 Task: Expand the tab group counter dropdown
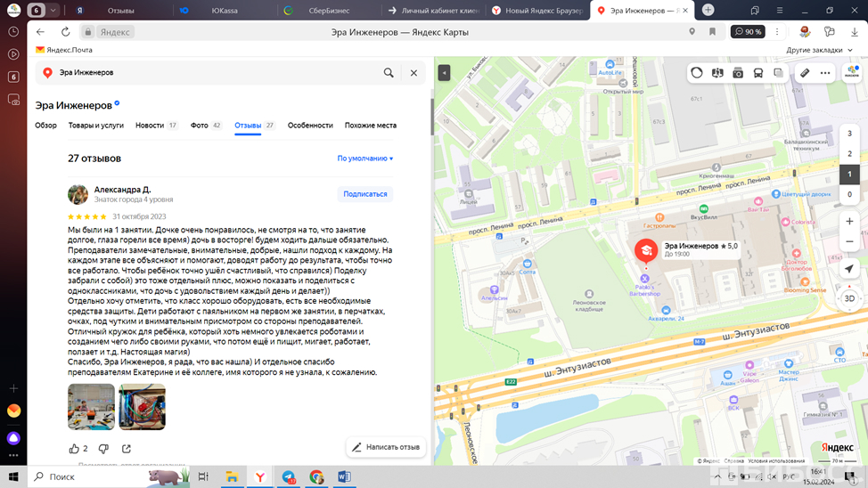coord(53,11)
